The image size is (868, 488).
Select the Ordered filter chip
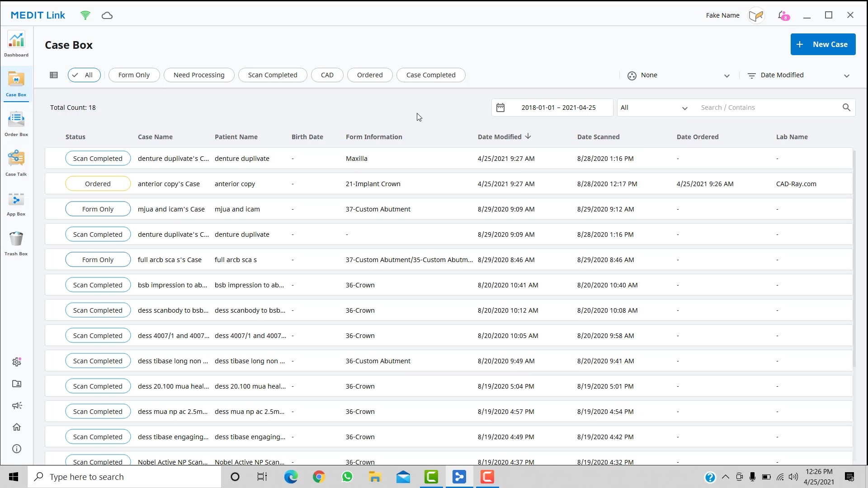(370, 75)
